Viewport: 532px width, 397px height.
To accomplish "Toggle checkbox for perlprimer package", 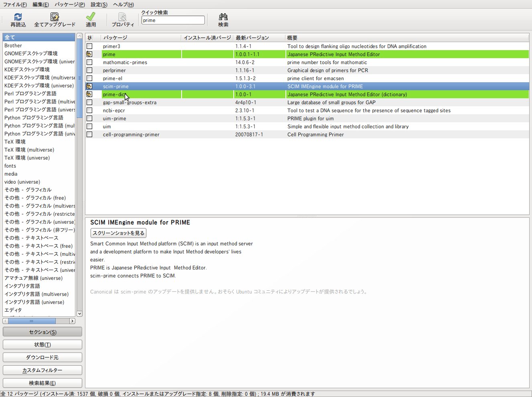I will click(89, 70).
